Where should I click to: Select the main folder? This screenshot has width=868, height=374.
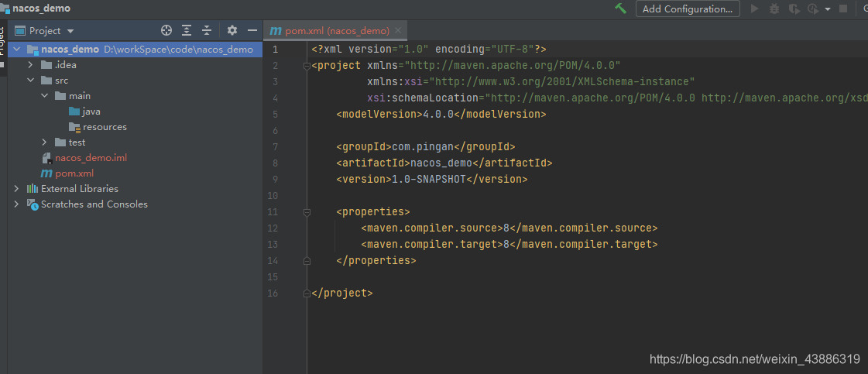point(80,96)
